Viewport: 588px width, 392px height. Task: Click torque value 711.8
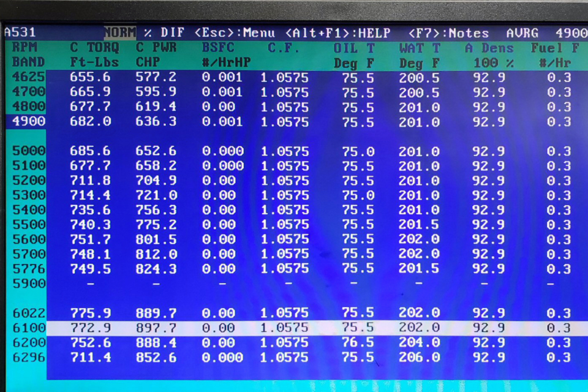(90, 181)
